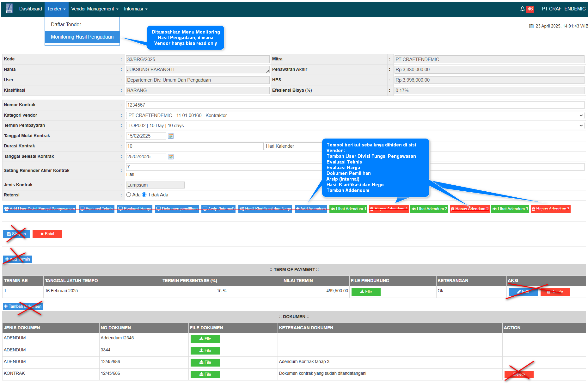Open the Termin Pembayaran dropdown
Viewport: 588px width, 383px height.
coord(355,126)
